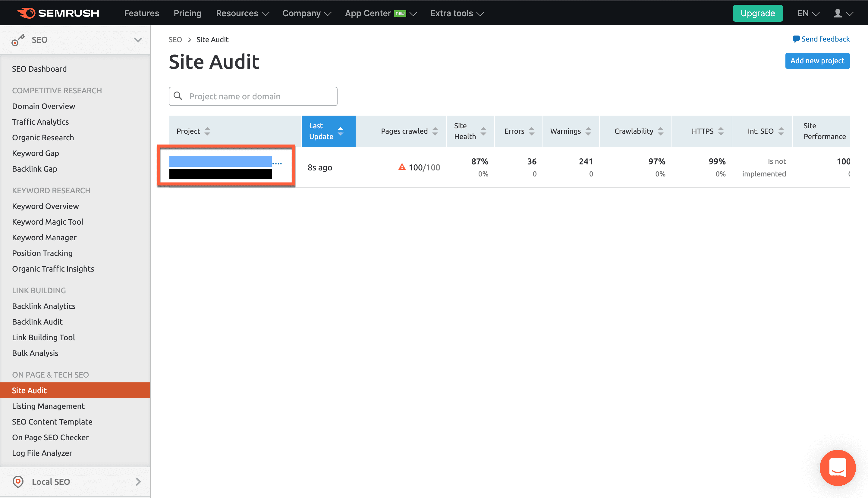868x498 pixels.
Task: Click the Send feedback speech bubble icon
Action: coord(796,39)
